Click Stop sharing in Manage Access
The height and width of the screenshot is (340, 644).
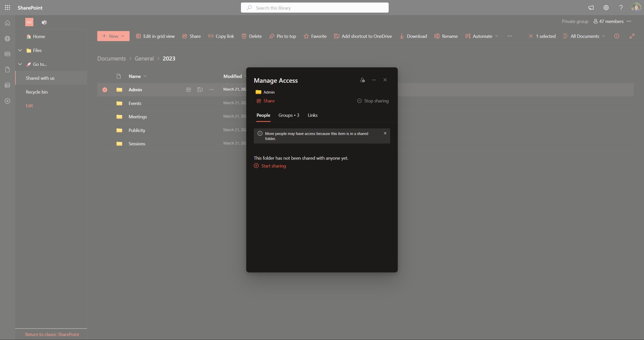[x=373, y=101]
